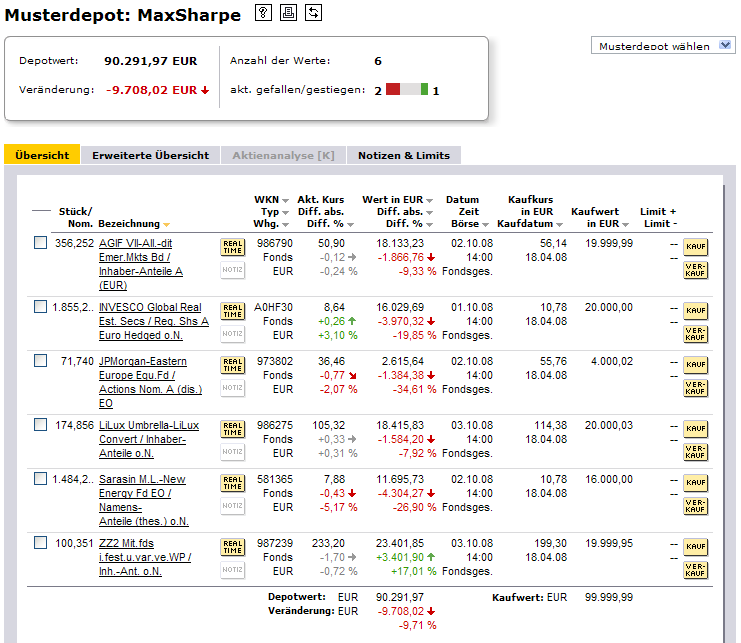This screenshot has width=741, height=643.
Task: Click Kauf icon for JPMorgan-Eastern Europe
Action: pos(695,364)
